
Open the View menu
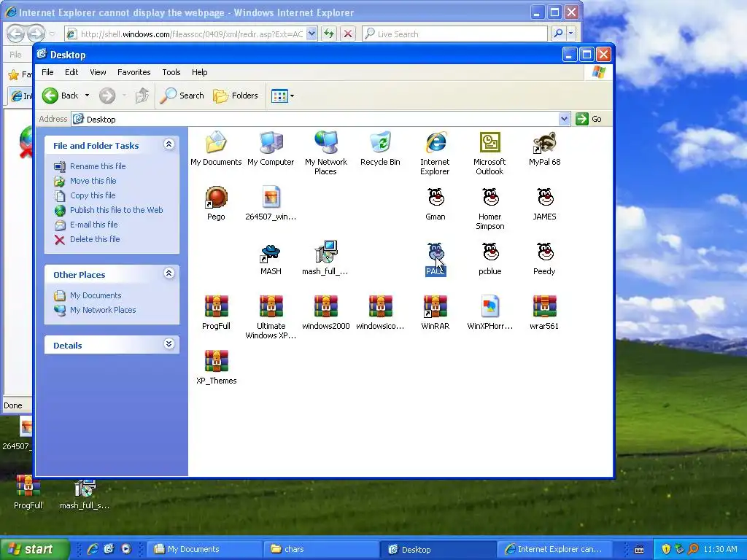(98, 72)
